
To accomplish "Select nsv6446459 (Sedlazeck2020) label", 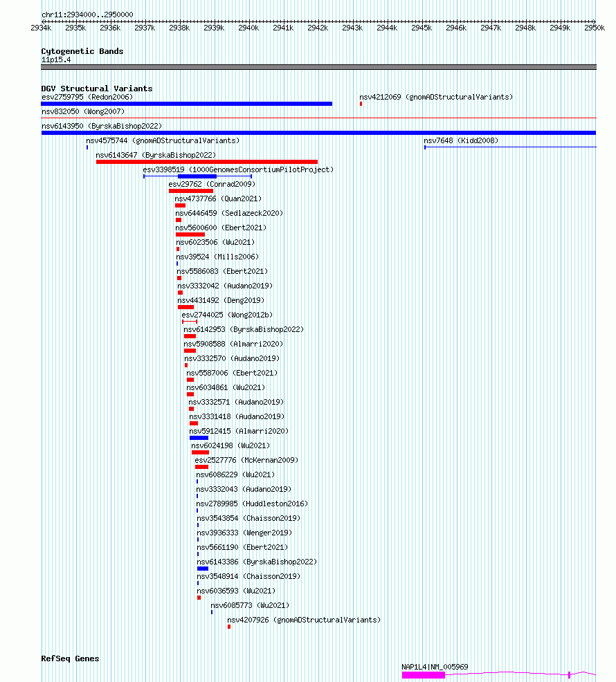I will coord(229,213).
